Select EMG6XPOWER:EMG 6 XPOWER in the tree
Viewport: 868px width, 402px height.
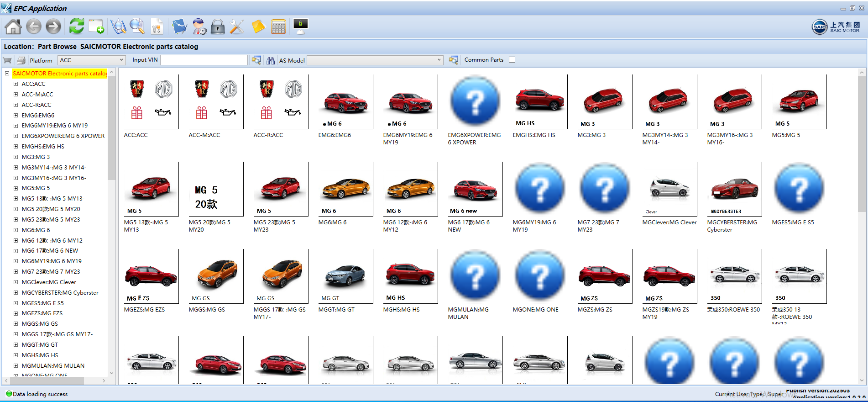[x=63, y=136]
